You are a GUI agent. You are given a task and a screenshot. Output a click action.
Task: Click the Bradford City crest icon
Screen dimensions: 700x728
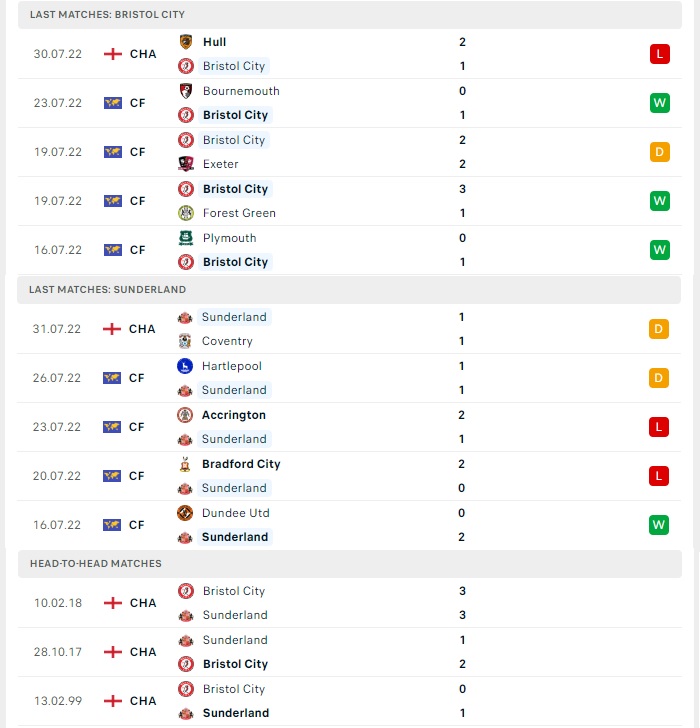[x=185, y=464]
